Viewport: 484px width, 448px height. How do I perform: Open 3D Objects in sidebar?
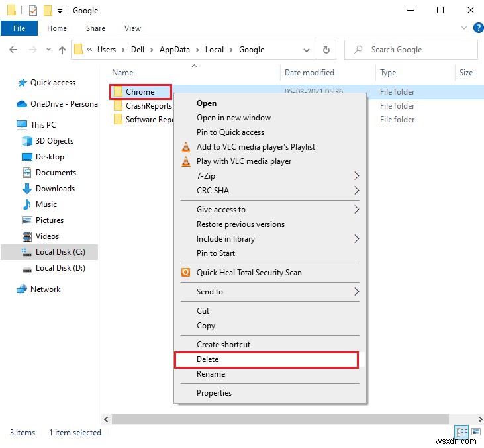pos(54,141)
